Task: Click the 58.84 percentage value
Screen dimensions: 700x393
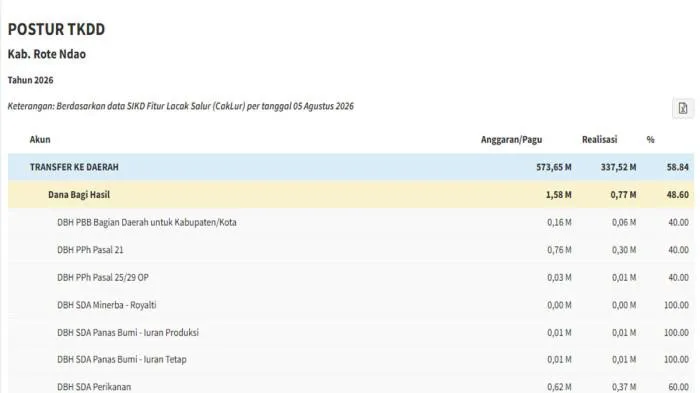Action: [x=678, y=167]
